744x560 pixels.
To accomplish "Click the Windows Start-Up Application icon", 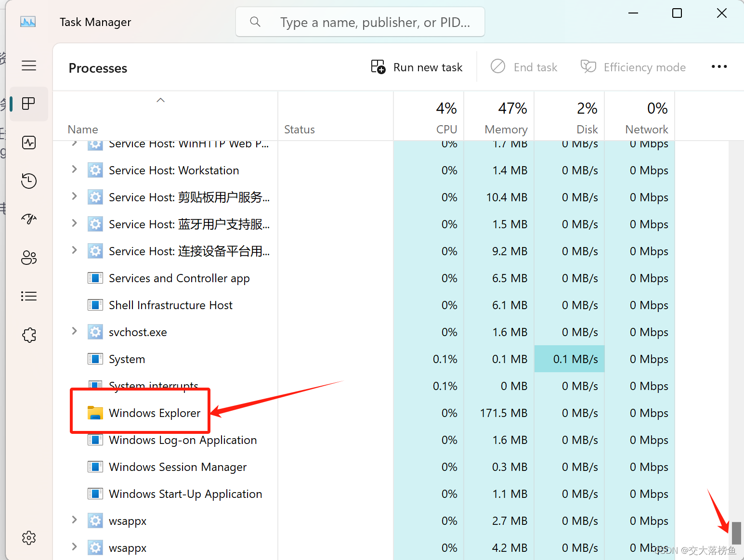I will click(x=95, y=494).
